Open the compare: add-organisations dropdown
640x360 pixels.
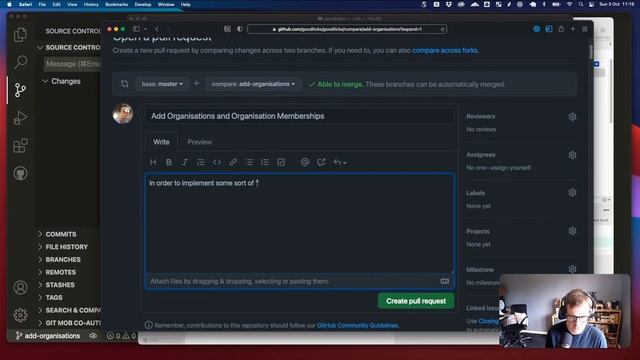(x=253, y=84)
